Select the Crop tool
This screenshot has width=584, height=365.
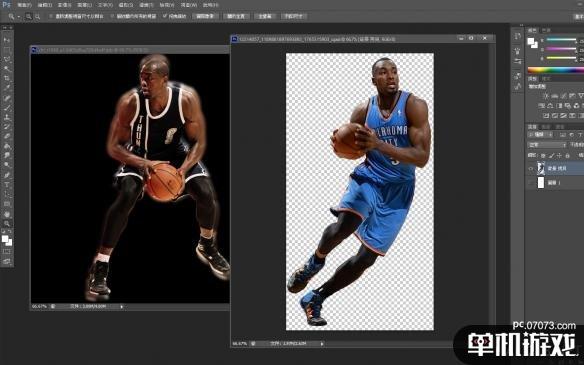coord(7,79)
